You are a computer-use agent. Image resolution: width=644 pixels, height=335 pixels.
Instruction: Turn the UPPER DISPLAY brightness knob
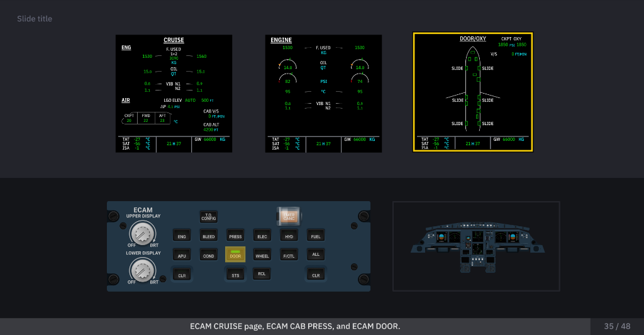point(142,234)
